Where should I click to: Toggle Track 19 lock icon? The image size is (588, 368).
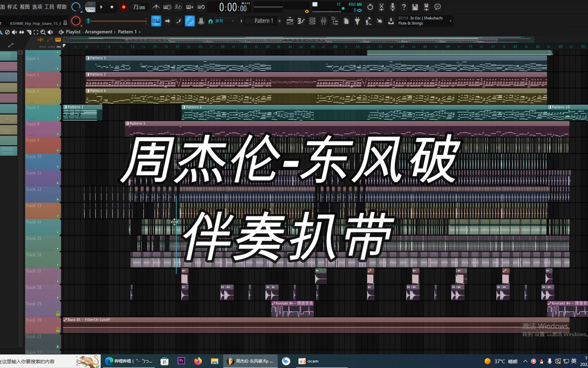coord(58,313)
